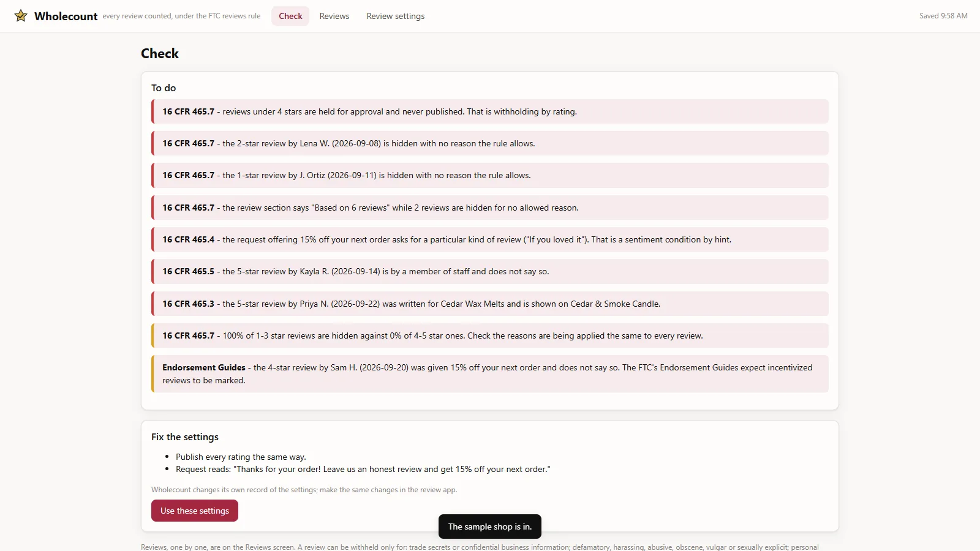Screen dimensions: 980x551
Task: Click the Saved 9:58 AM status
Action: (943, 16)
